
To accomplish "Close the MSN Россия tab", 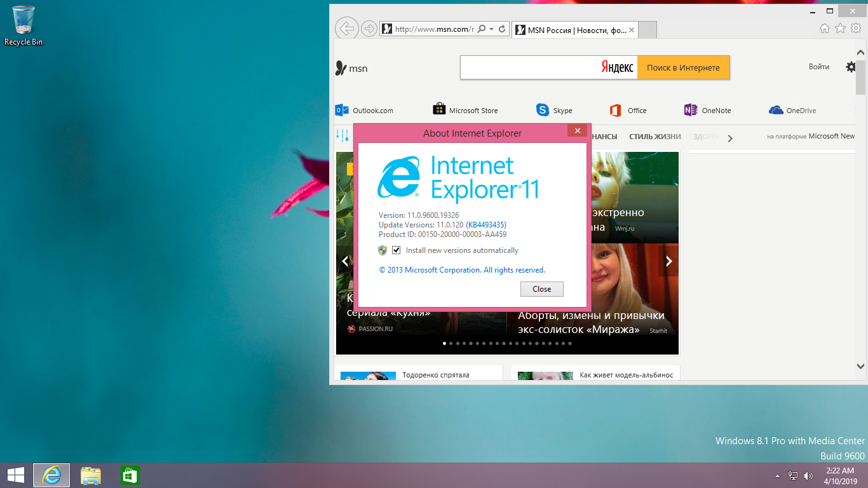I will tap(632, 30).
